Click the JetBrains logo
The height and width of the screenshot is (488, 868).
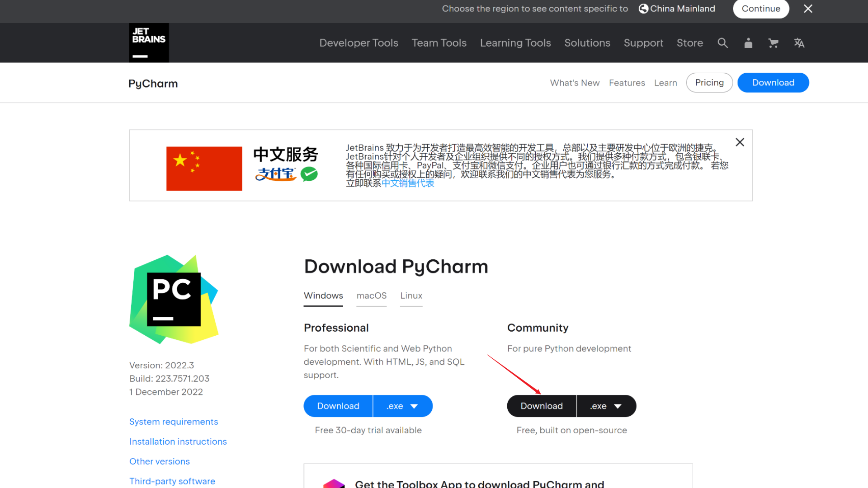pyautogui.click(x=149, y=42)
